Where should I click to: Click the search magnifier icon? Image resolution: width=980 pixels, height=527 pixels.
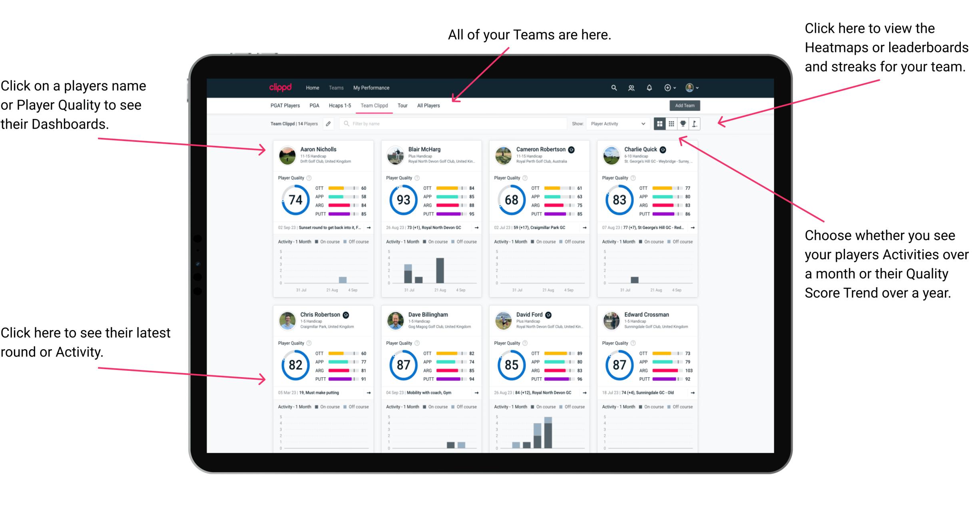(x=613, y=87)
